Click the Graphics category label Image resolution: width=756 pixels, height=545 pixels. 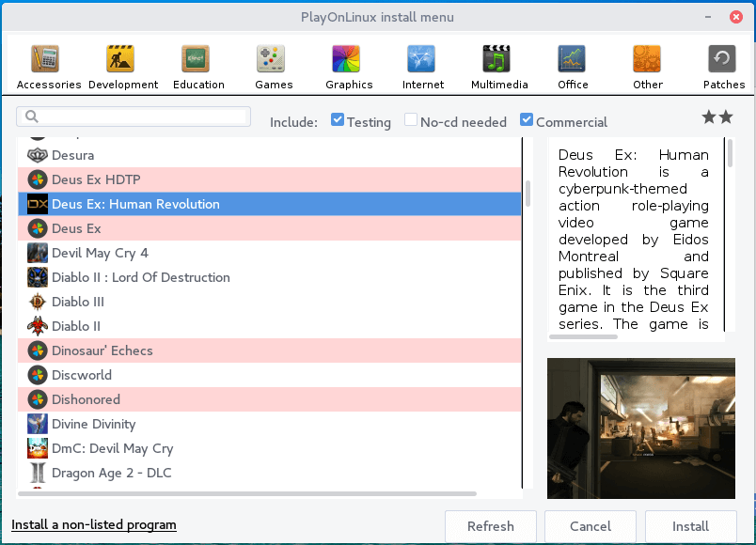click(x=349, y=85)
